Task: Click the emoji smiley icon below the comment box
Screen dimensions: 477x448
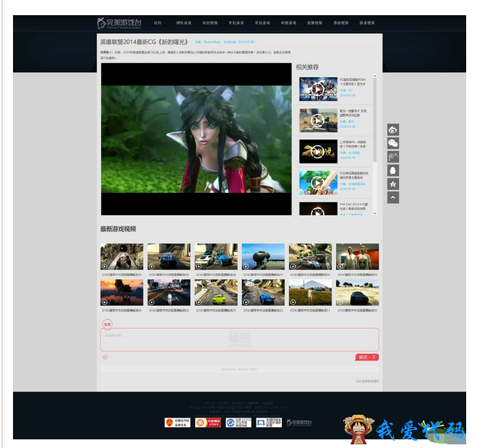Action: pyautogui.click(x=105, y=357)
